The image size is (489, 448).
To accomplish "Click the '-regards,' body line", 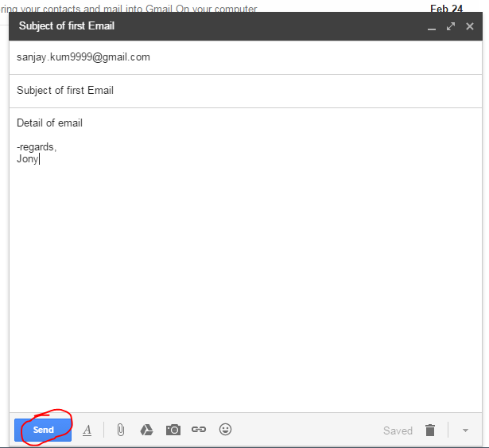I will 37,146.
